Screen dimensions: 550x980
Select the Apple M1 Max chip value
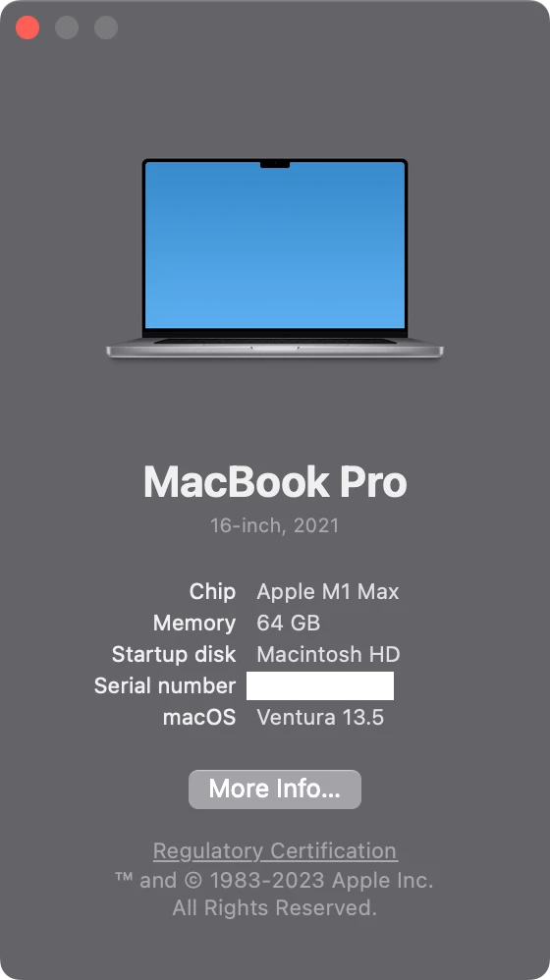pyautogui.click(x=327, y=591)
